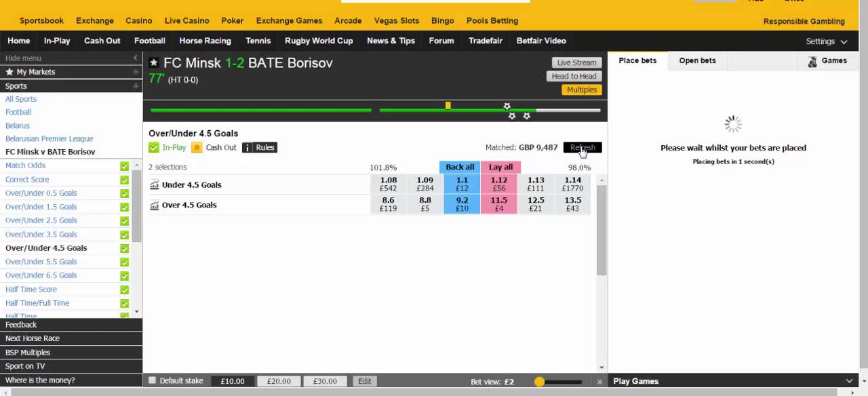Open Responsible Gambling link
This screenshot has width=868, height=396.
(804, 21)
